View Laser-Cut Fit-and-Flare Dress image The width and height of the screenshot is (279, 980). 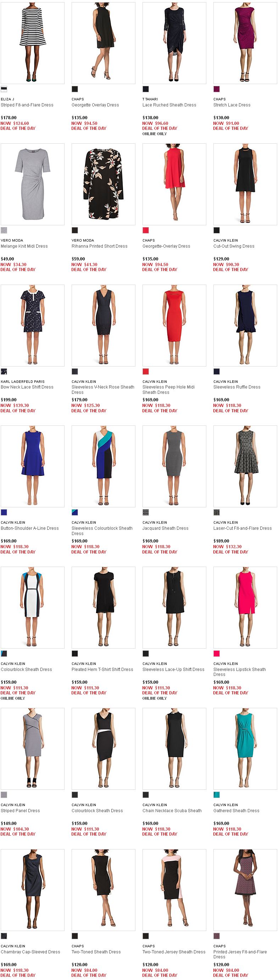click(x=245, y=467)
